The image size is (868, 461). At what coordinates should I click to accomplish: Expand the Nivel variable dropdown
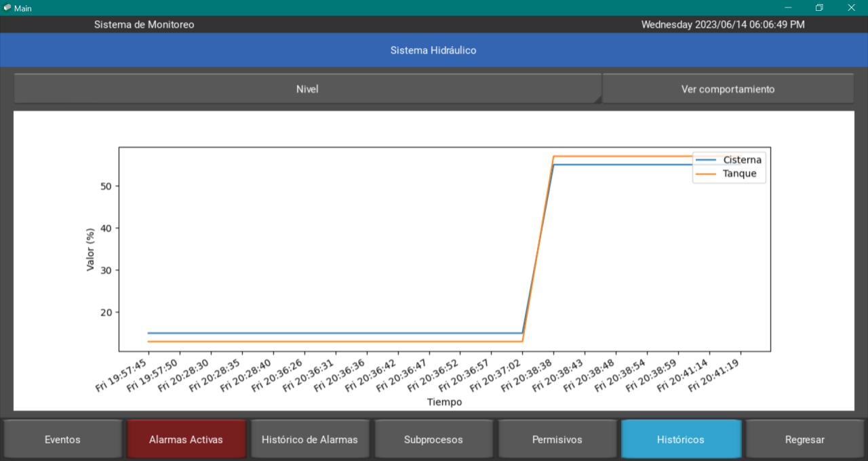point(307,89)
